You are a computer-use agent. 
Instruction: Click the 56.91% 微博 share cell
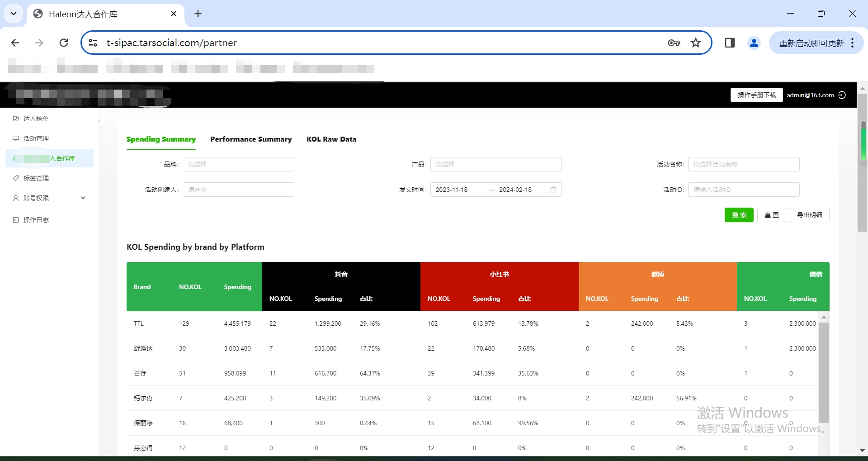click(686, 398)
